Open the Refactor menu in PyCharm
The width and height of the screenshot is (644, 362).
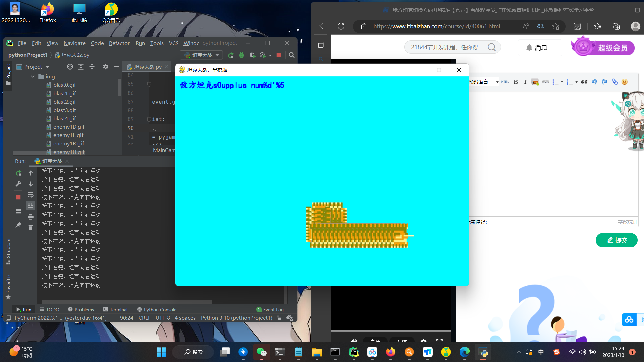point(119,43)
